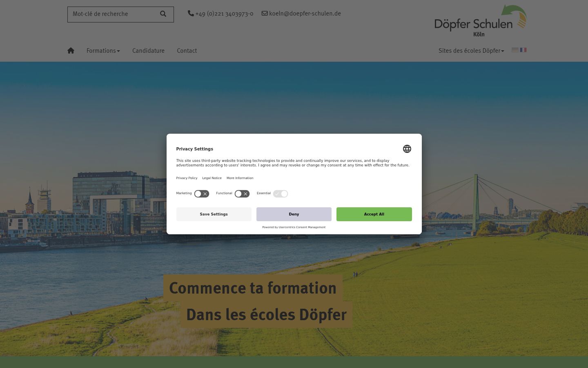Click the Accept All button
Viewport: 588px width, 368px height.
[374, 214]
